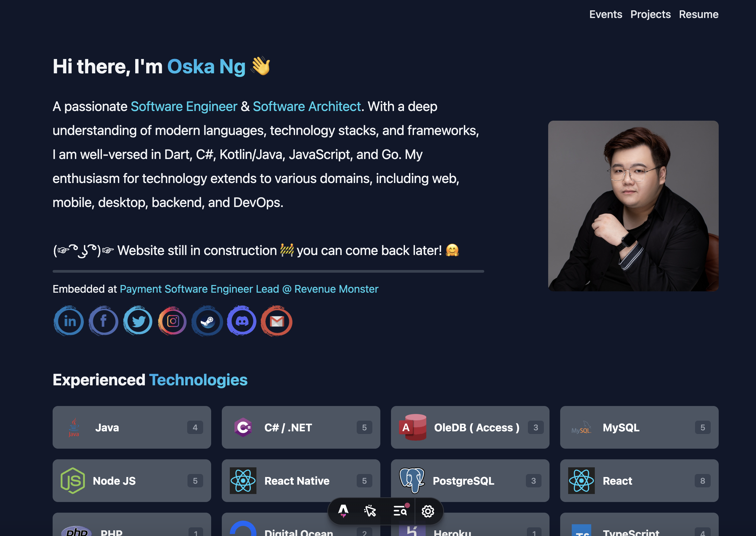Go to the Events page

pyautogui.click(x=605, y=14)
